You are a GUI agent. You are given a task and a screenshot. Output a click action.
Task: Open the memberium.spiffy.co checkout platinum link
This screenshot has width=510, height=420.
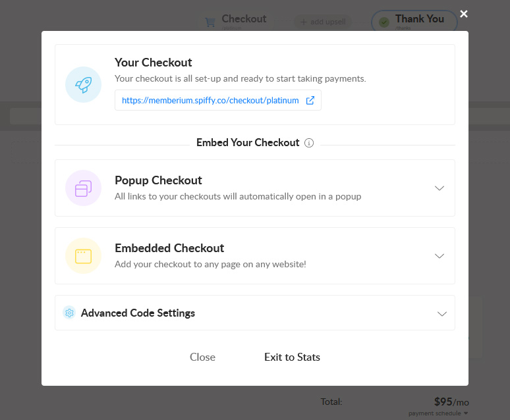click(210, 101)
